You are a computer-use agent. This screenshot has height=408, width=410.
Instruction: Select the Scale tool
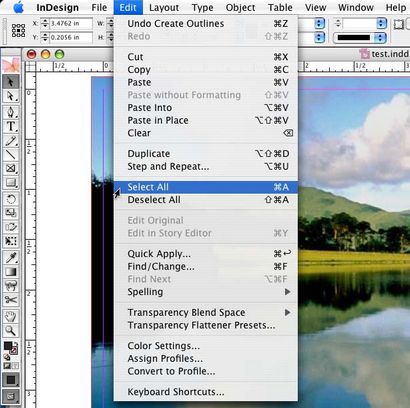click(x=11, y=213)
